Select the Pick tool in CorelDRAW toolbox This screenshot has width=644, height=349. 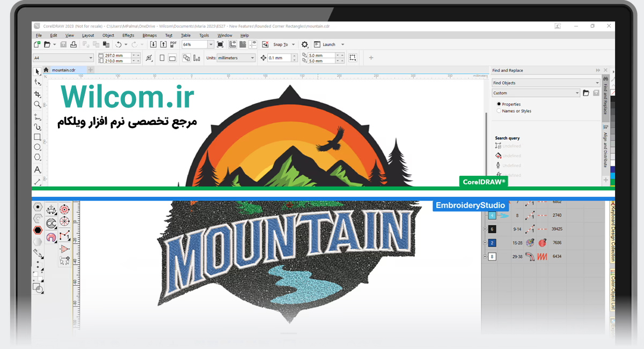38,71
